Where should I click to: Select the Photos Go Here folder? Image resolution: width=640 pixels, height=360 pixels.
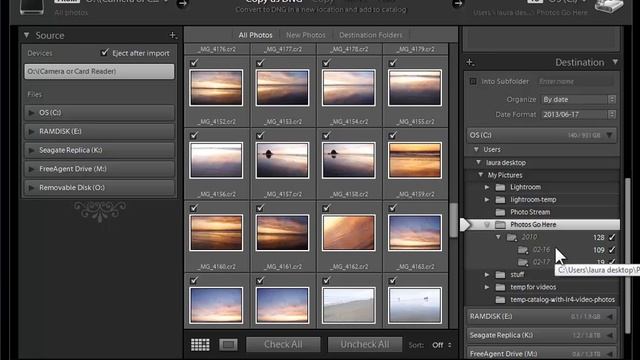click(x=543, y=224)
